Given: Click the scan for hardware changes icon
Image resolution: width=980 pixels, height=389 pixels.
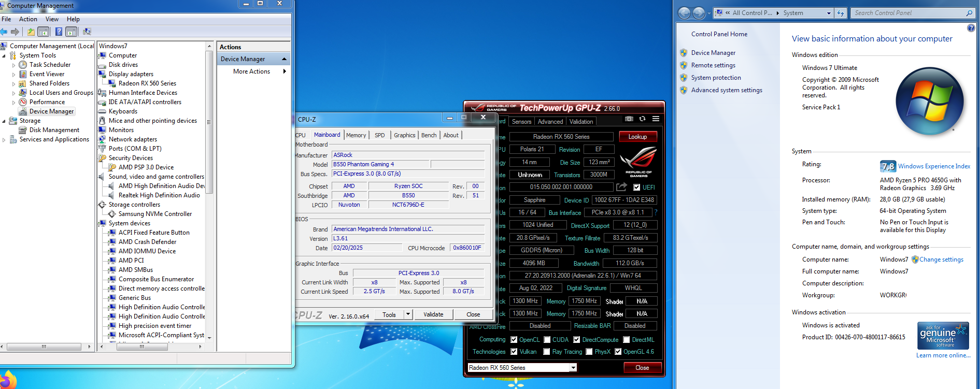Looking at the screenshot, I should [x=87, y=32].
